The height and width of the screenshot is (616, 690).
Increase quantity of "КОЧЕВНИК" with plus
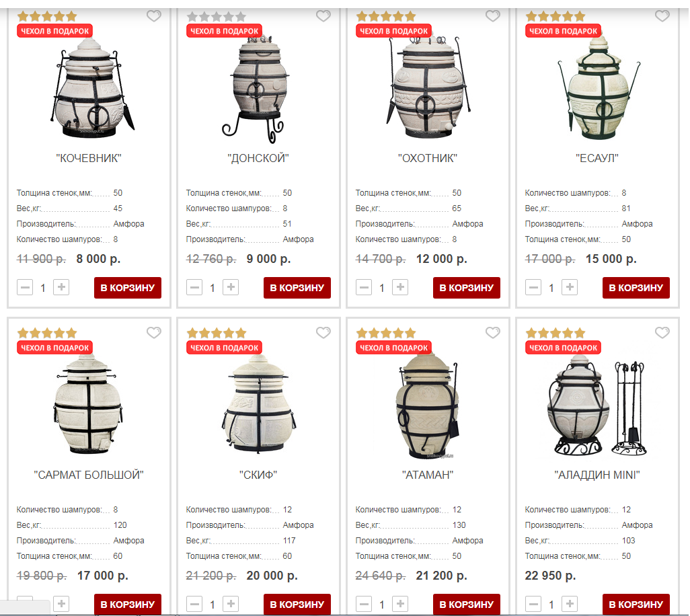pos(61,287)
